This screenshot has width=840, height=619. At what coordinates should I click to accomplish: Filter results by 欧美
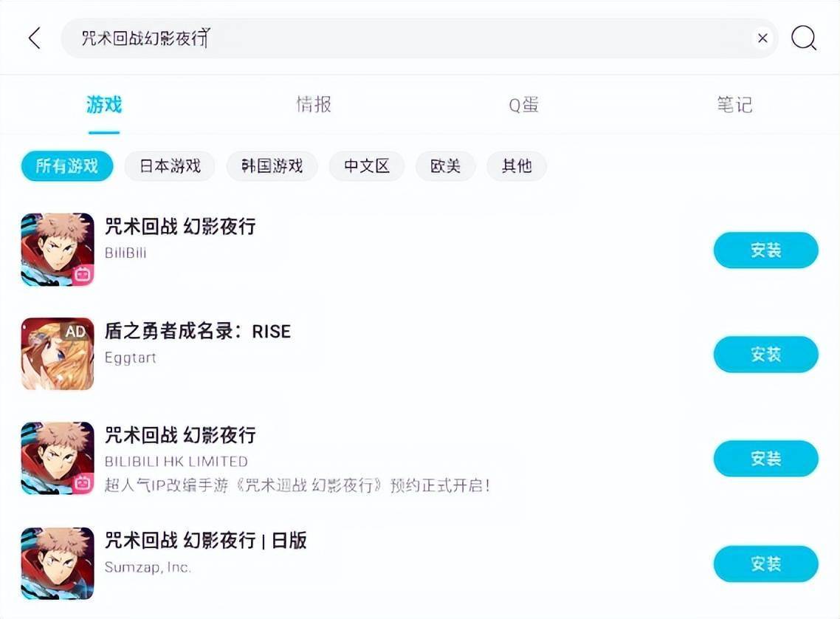pyautogui.click(x=445, y=166)
